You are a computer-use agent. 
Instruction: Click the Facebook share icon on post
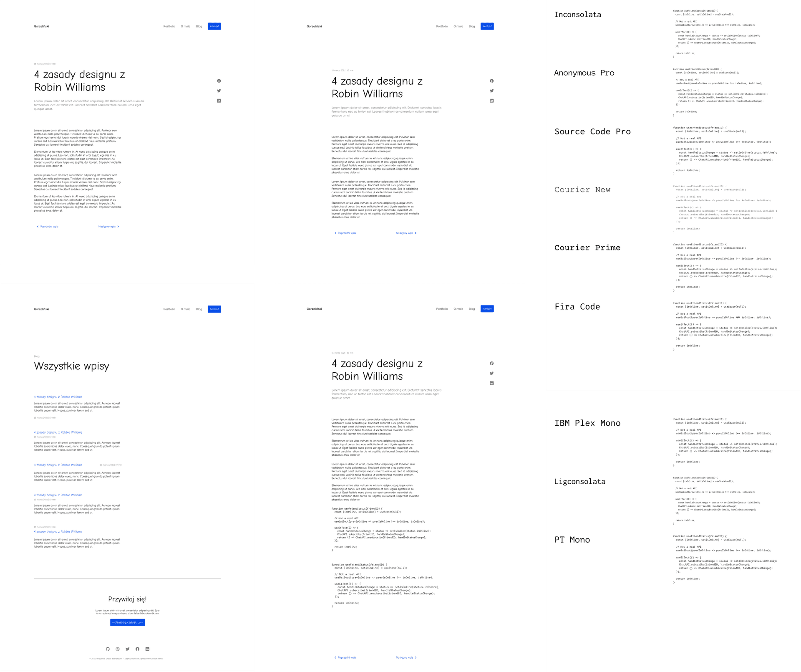(x=219, y=81)
